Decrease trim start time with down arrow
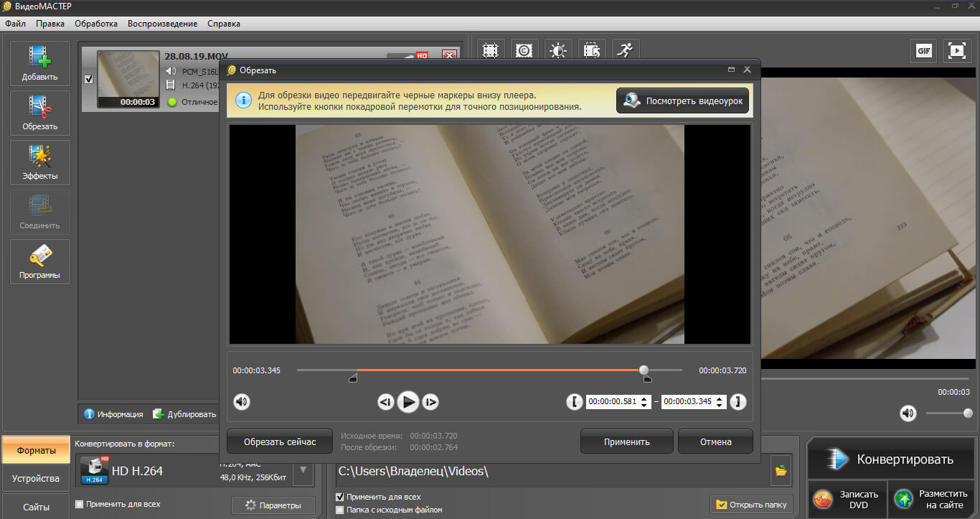 pos(646,406)
